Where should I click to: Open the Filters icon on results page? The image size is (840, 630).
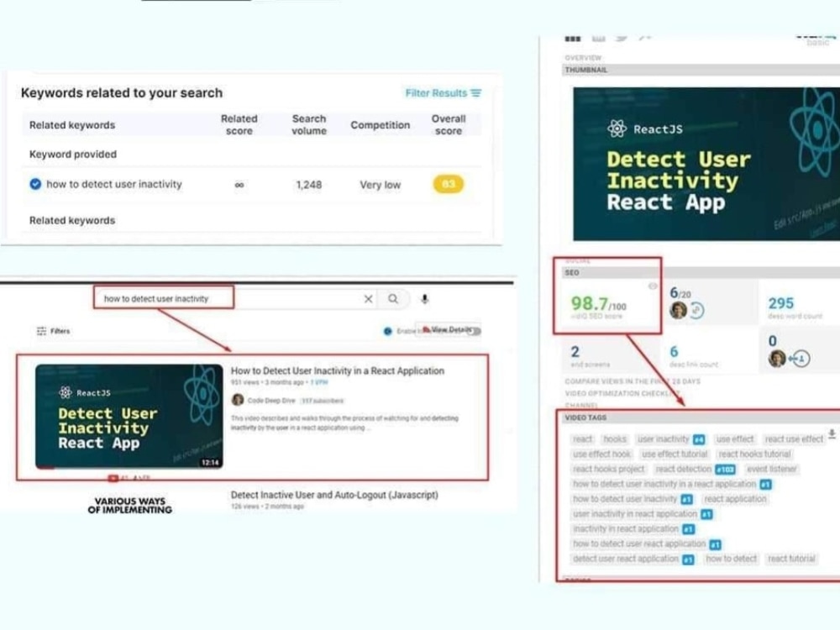click(x=41, y=331)
